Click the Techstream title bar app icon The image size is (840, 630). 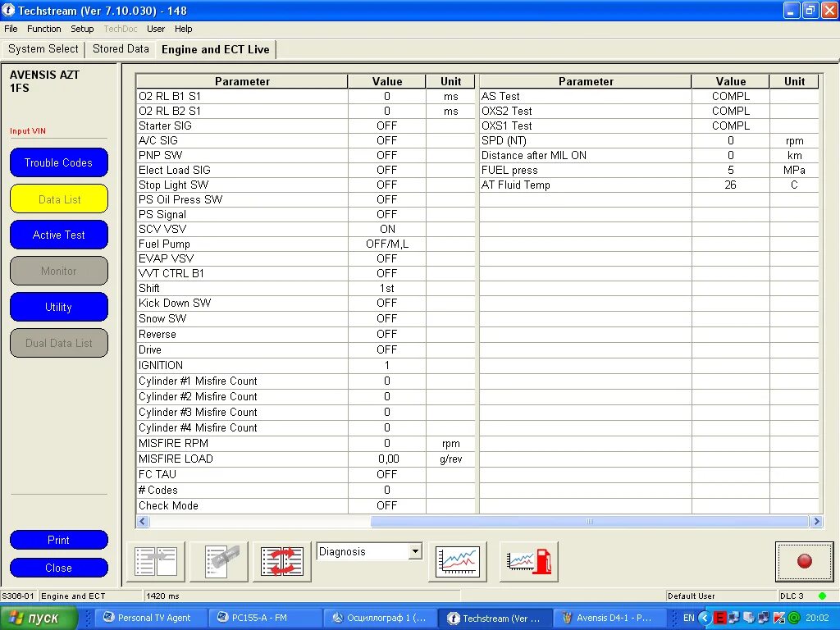8,10
